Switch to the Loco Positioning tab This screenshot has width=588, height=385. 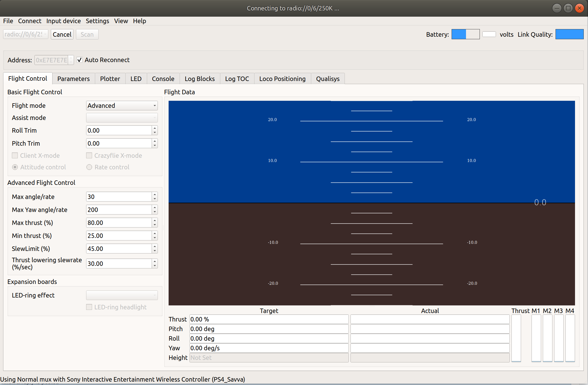tap(282, 79)
